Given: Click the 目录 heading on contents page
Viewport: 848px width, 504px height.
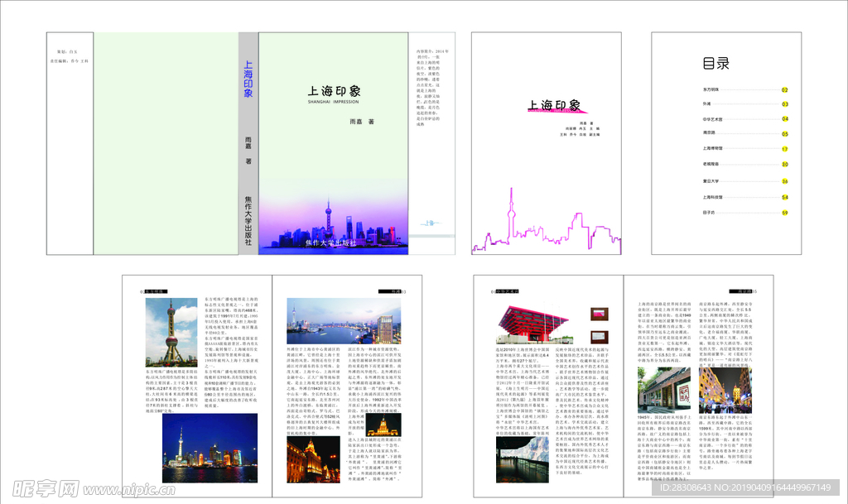Looking at the screenshot, I should (715, 64).
